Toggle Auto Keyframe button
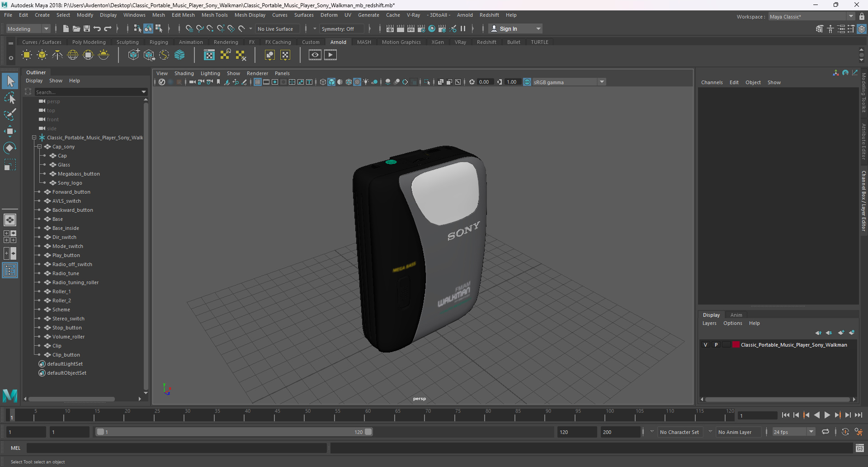 coord(845,432)
